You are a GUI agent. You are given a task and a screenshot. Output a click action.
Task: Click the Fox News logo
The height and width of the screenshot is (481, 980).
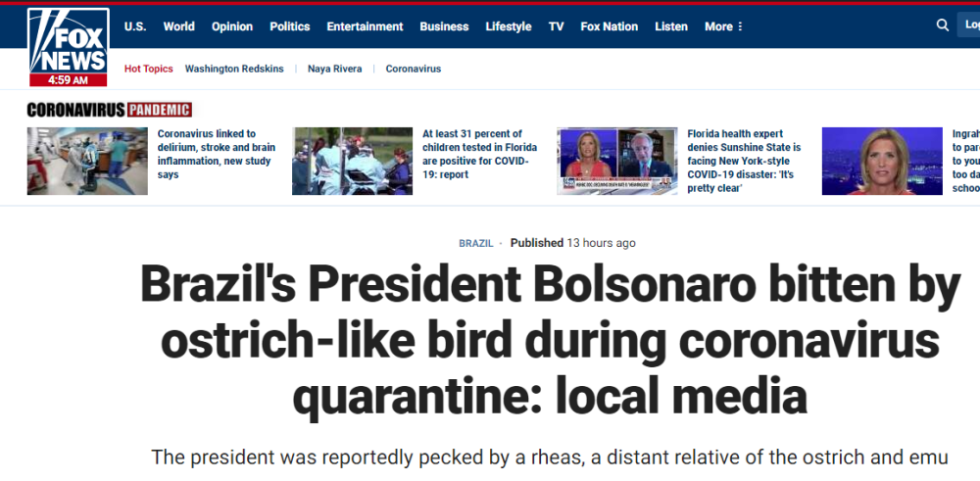(69, 47)
